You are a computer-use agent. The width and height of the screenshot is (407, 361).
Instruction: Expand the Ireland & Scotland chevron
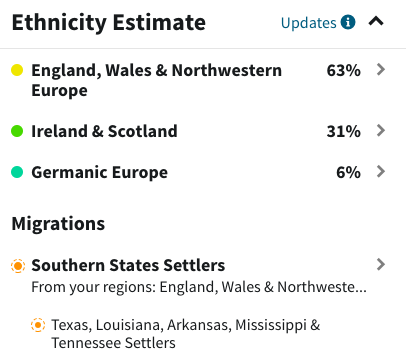381,130
